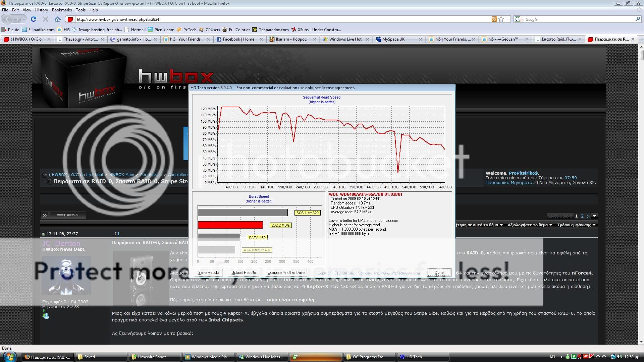Click the volume icon in the system tray
This screenshot has height=362, width=644.
619,357
